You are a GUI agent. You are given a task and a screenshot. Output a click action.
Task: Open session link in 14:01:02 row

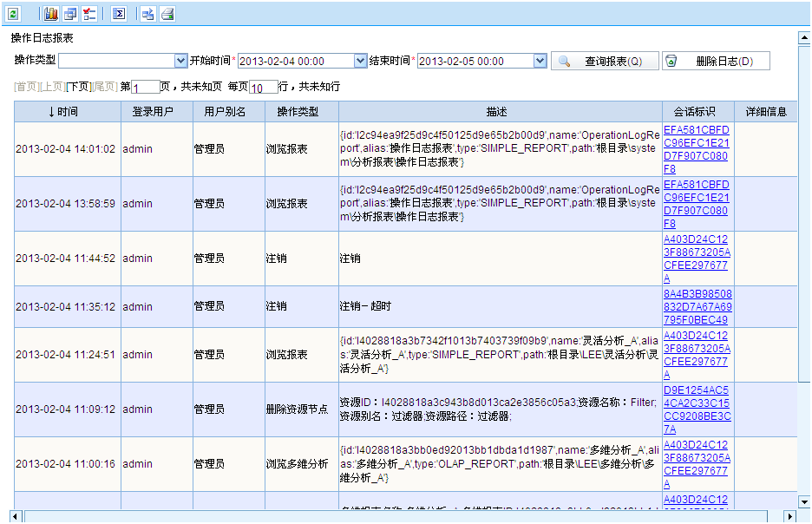pyautogui.click(x=697, y=149)
